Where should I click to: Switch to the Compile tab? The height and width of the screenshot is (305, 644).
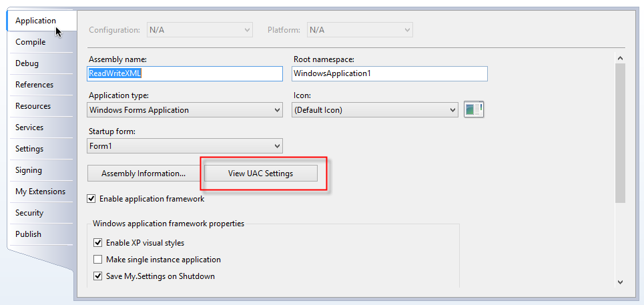(x=31, y=42)
